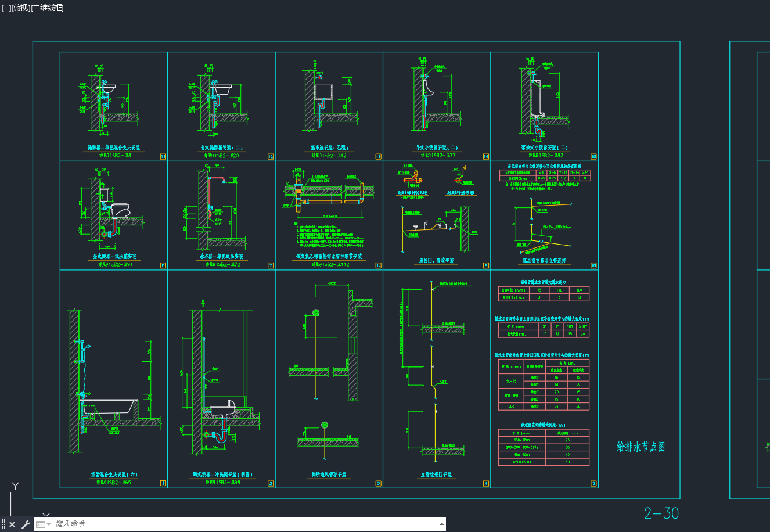
Task: Open the [-] viewport controls menu
Action: [6, 8]
